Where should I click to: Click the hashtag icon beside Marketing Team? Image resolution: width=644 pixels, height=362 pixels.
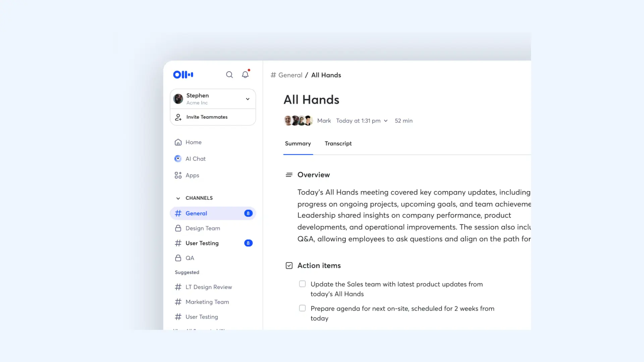pos(178,302)
